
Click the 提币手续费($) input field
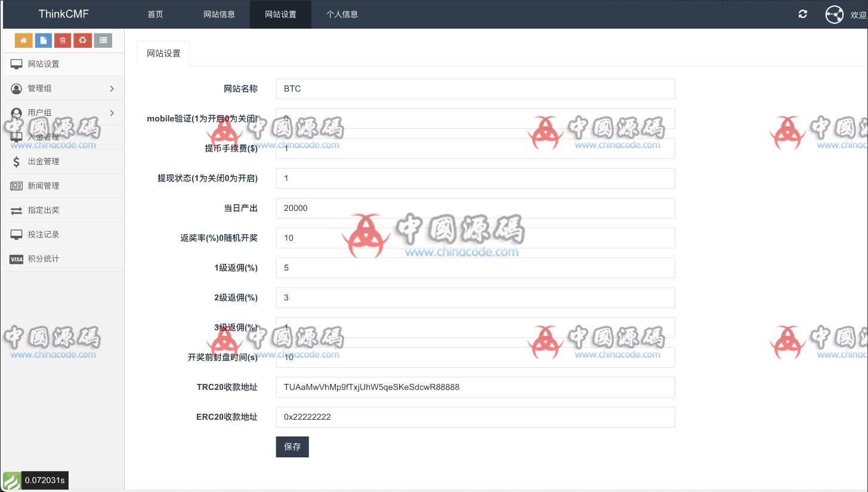click(475, 148)
